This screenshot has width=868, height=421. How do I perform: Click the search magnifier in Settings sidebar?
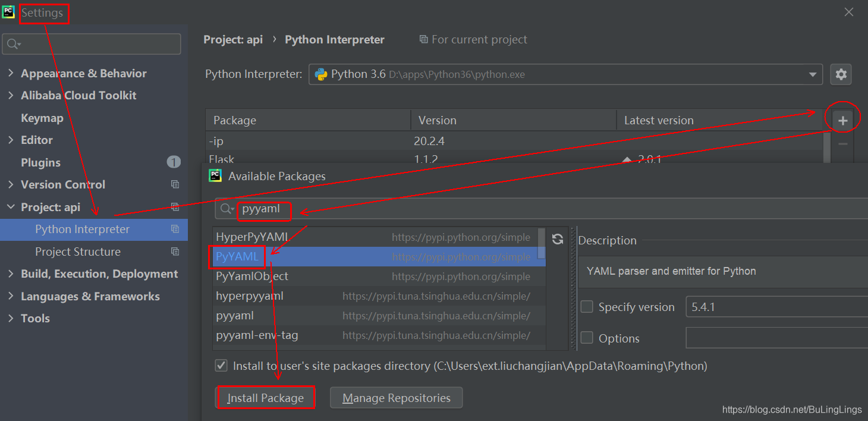coord(13,44)
